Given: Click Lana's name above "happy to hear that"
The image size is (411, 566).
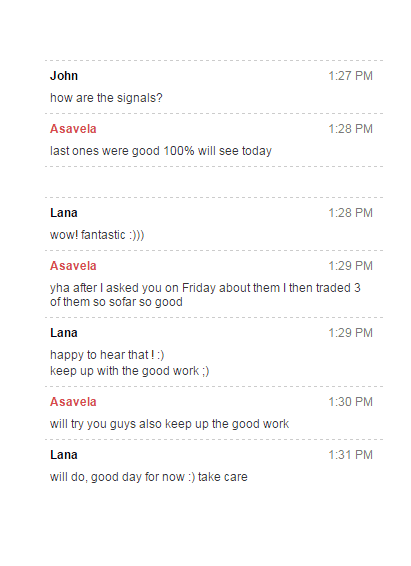Looking at the screenshot, I should pos(64,333).
